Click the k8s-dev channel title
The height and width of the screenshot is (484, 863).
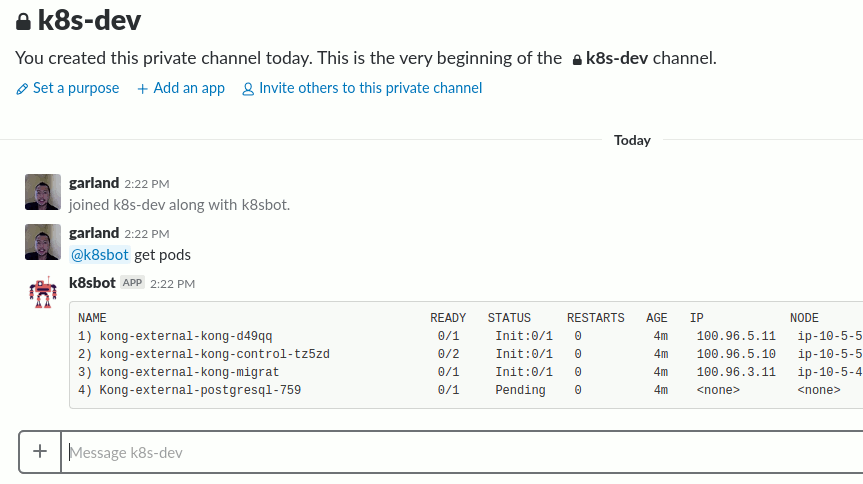pyautogui.click(x=89, y=20)
